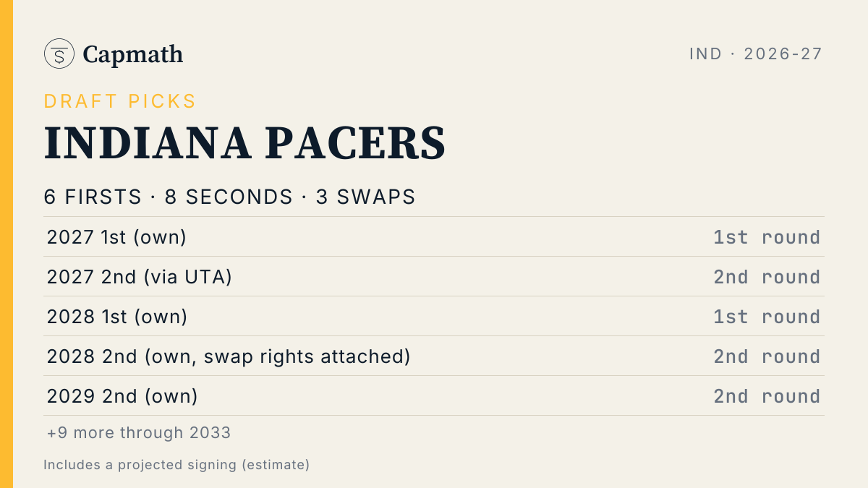Open 2028 2nd swap rights attached row

pos(434,356)
